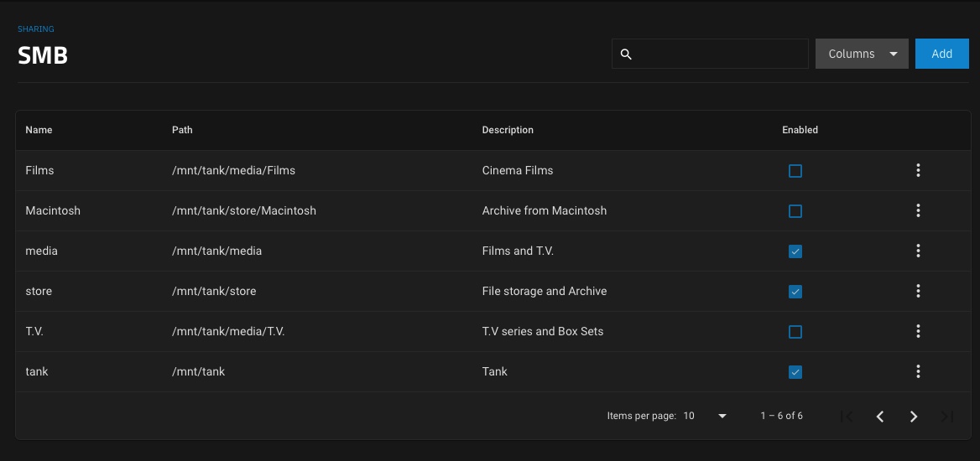Enable the Films share checkbox
Viewport: 980px width, 461px height.
[795, 170]
